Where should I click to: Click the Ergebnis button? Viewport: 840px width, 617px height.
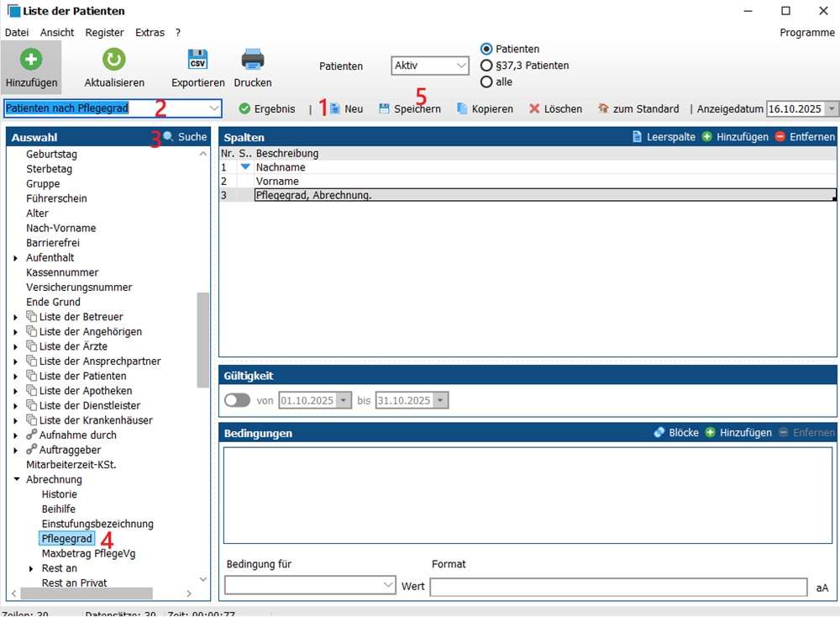(x=267, y=109)
